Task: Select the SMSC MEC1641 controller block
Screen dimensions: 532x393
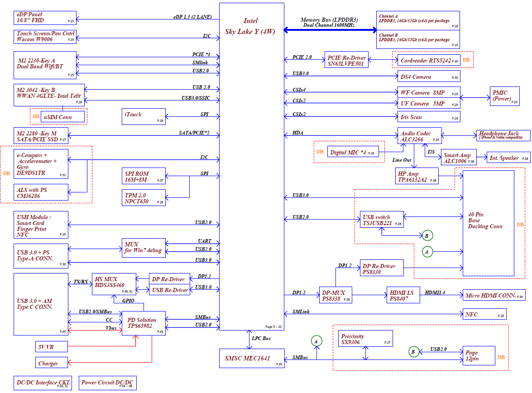Action: point(251,358)
